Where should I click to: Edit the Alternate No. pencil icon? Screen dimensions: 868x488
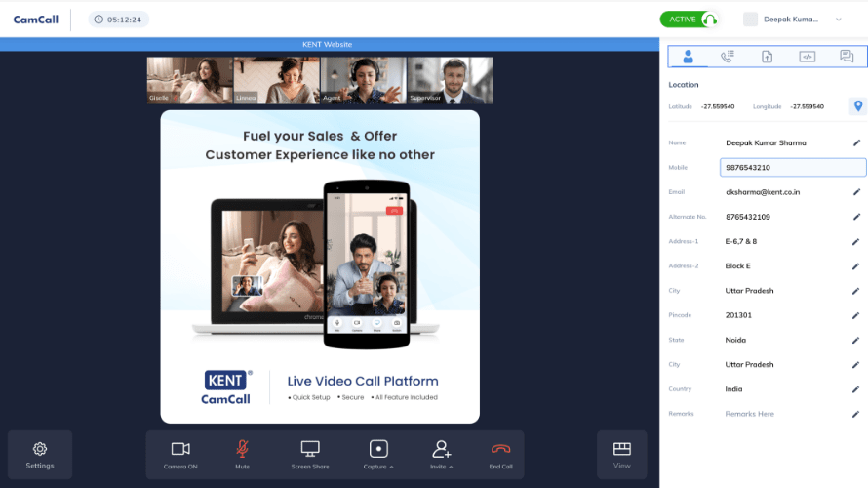[856, 217]
